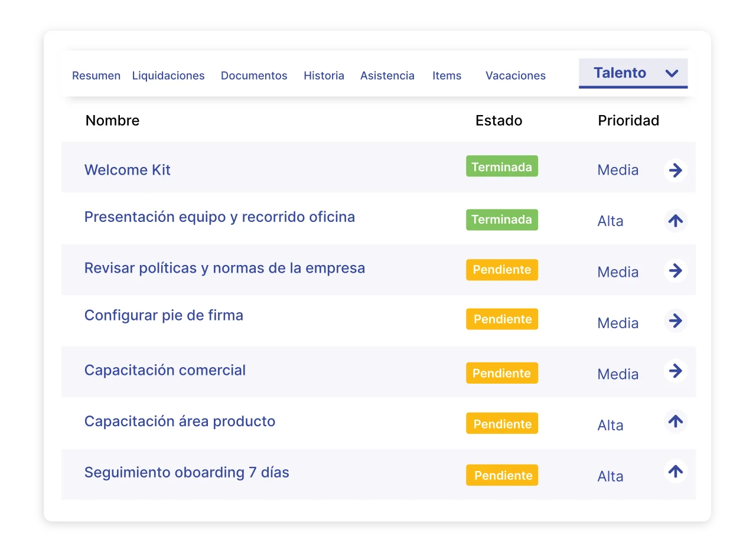Open the Capacitación comercial task

tap(165, 370)
